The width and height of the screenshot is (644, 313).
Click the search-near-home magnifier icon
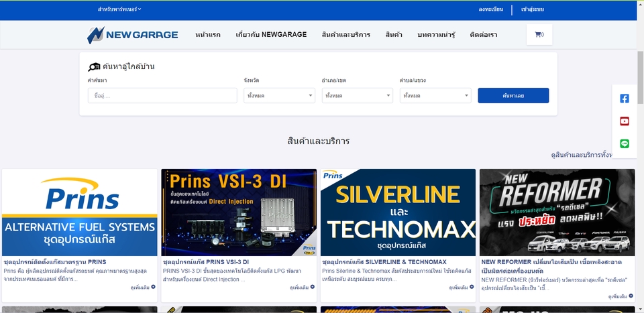pos(94,67)
